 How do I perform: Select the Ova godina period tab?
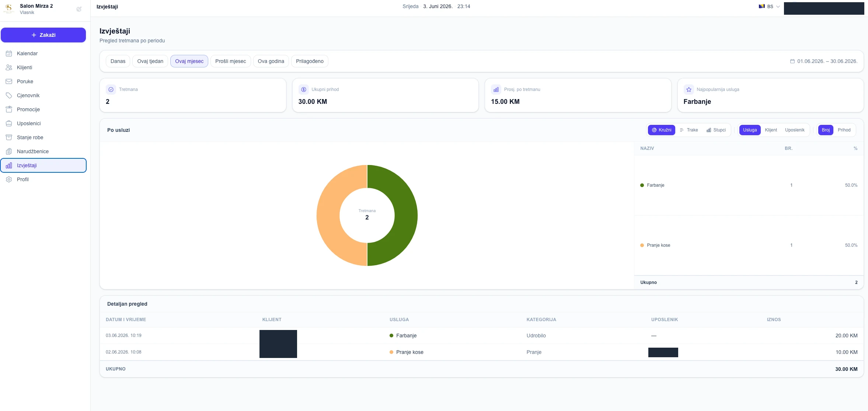271,61
